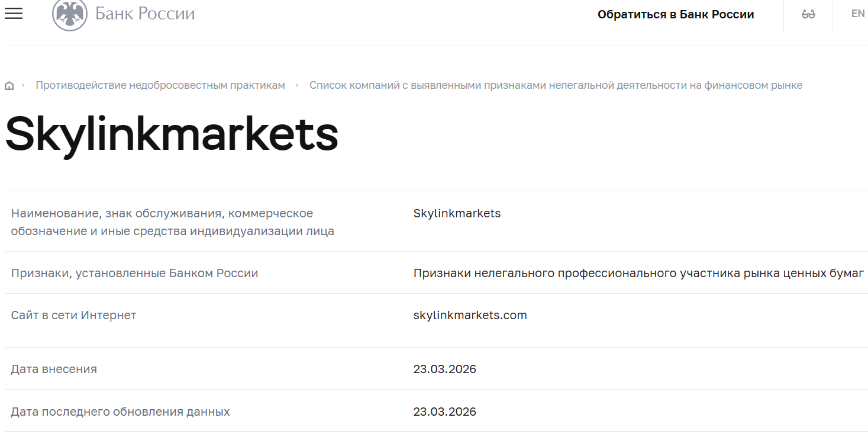Click the date value 23.03.2026 for insertion
The width and height of the screenshot is (868, 440).
444,368
